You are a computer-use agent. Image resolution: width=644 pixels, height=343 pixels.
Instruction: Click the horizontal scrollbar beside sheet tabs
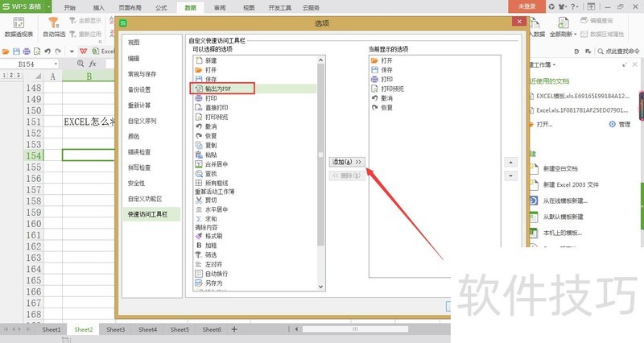[355, 329]
